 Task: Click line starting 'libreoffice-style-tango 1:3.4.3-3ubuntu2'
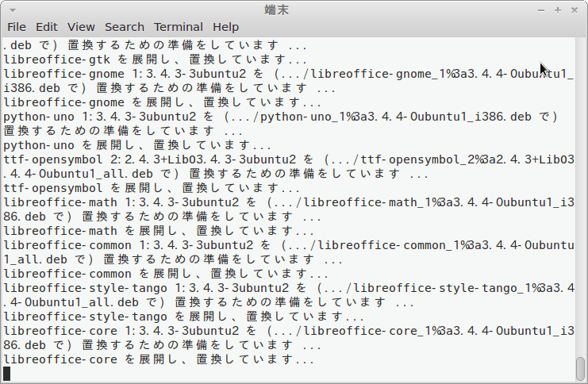pos(289,288)
